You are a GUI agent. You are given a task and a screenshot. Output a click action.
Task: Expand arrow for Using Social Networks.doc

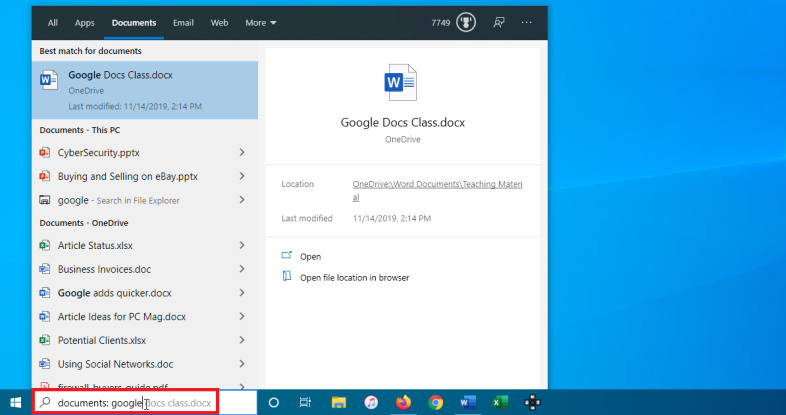coord(242,364)
